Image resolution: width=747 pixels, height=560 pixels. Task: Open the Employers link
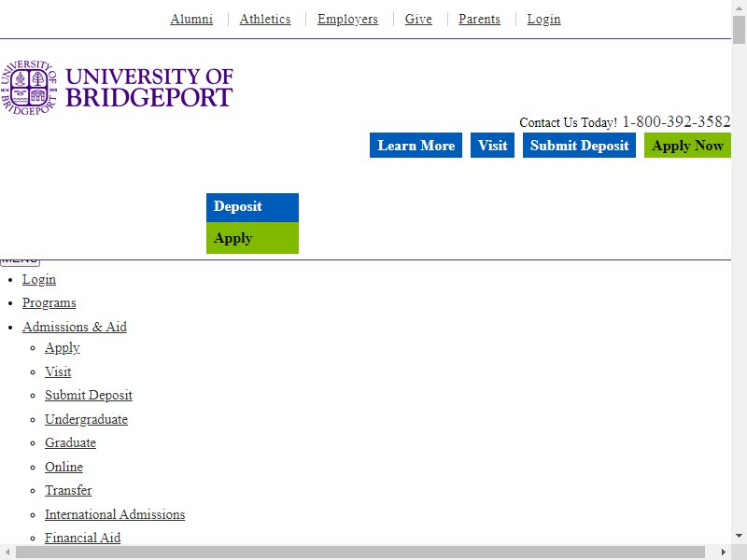point(347,19)
